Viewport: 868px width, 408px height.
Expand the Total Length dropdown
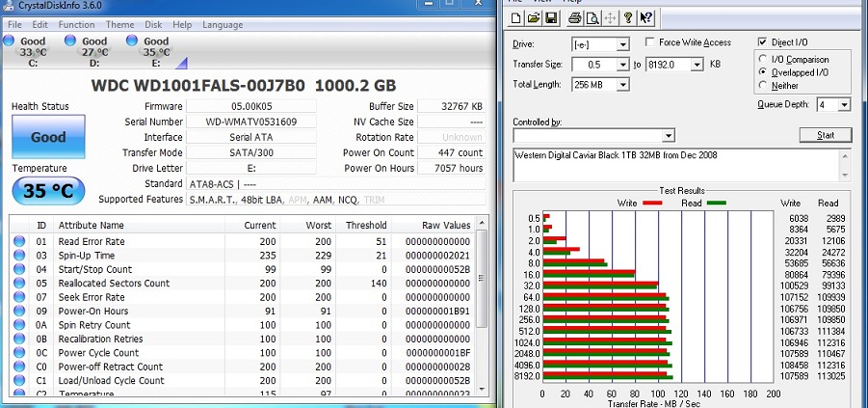(x=621, y=85)
